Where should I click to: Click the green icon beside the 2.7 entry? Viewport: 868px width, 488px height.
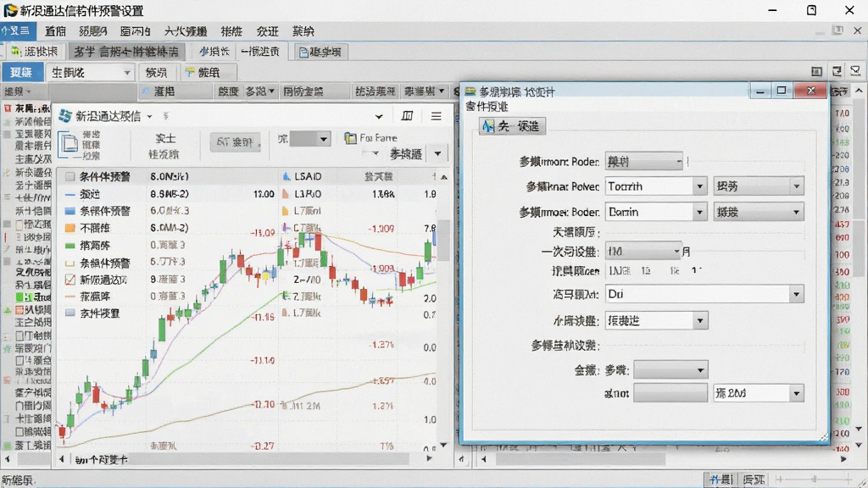coord(286,296)
